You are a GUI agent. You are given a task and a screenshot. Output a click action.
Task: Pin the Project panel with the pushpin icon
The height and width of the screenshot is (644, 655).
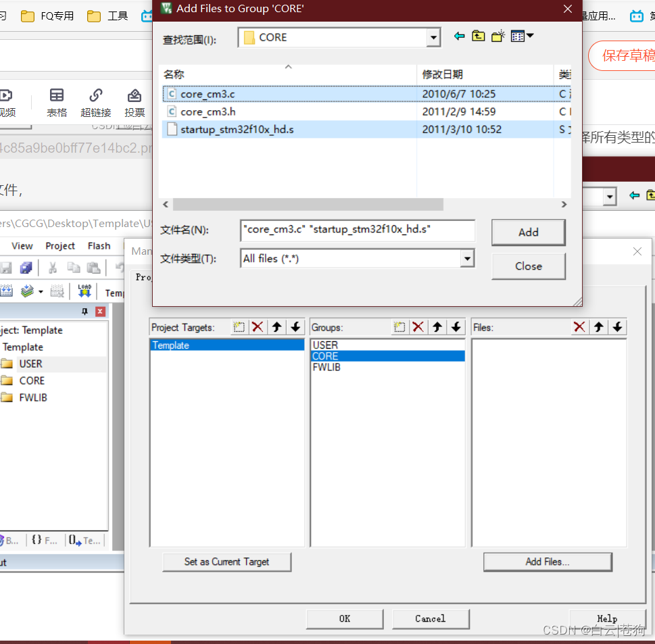click(x=84, y=311)
